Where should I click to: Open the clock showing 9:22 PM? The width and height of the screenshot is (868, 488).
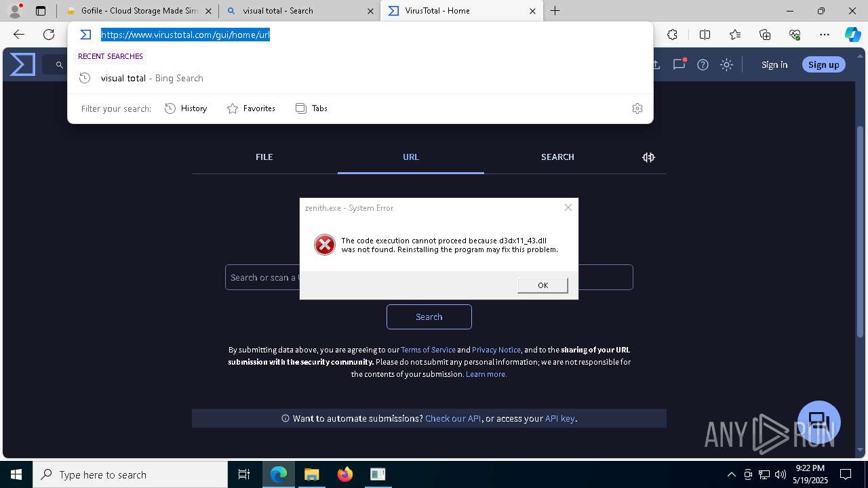[812, 474]
